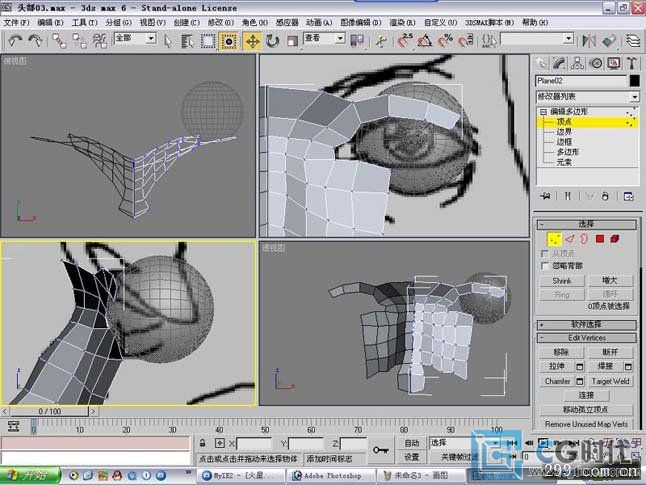The width and height of the screenshot is (646, 485).
Task: Activate the Select and Move tool
Action: [252, 41]
